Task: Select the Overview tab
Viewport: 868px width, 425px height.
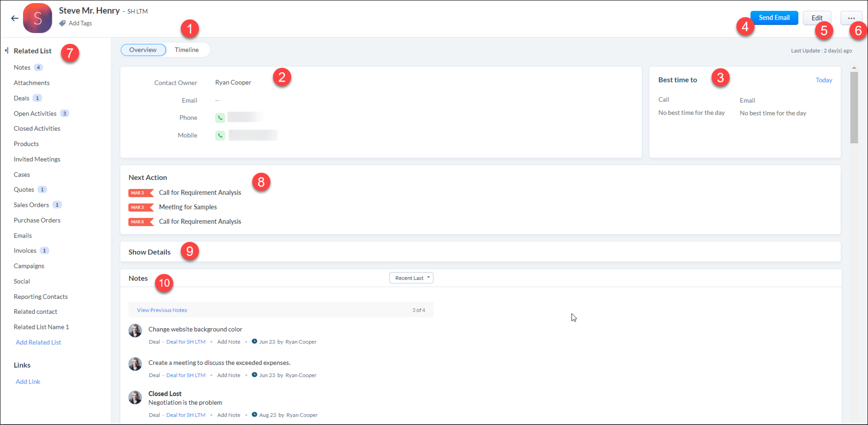Action: 143,50
